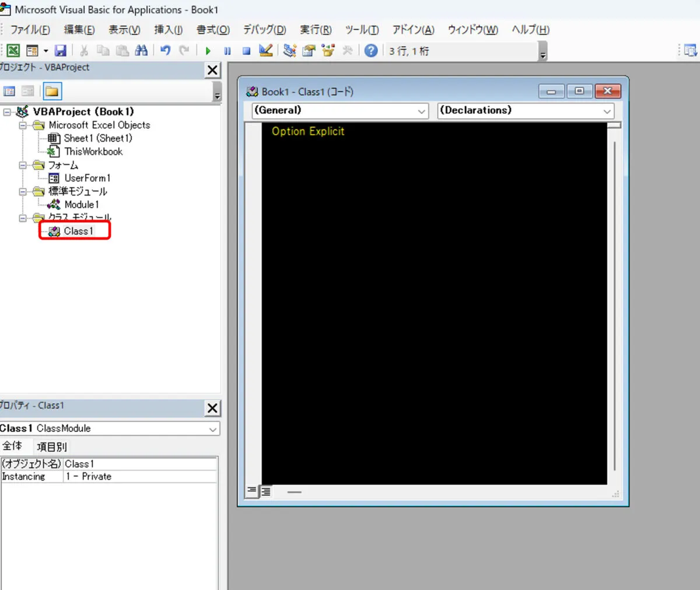The width and height of the screenshot is (700, 590).
Task: Click the Run Sub play icon
Action: click(x=208, y=51)
